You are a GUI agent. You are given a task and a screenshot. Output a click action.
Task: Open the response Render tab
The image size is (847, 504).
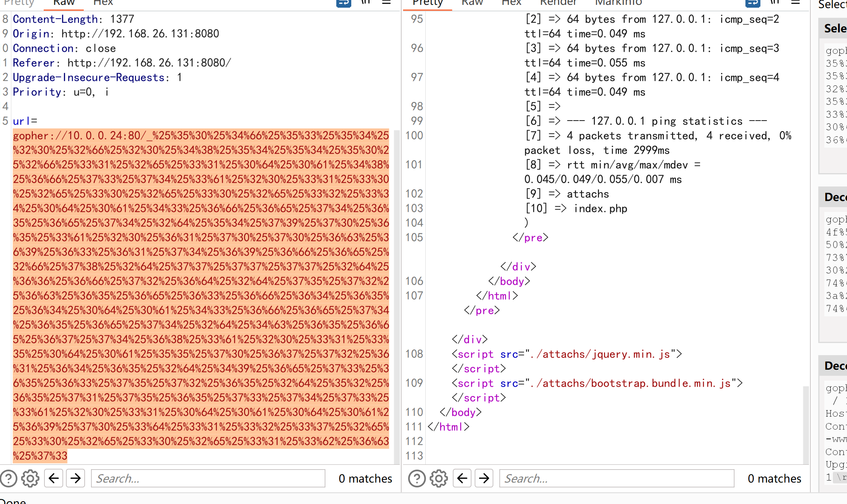point(558,3)
